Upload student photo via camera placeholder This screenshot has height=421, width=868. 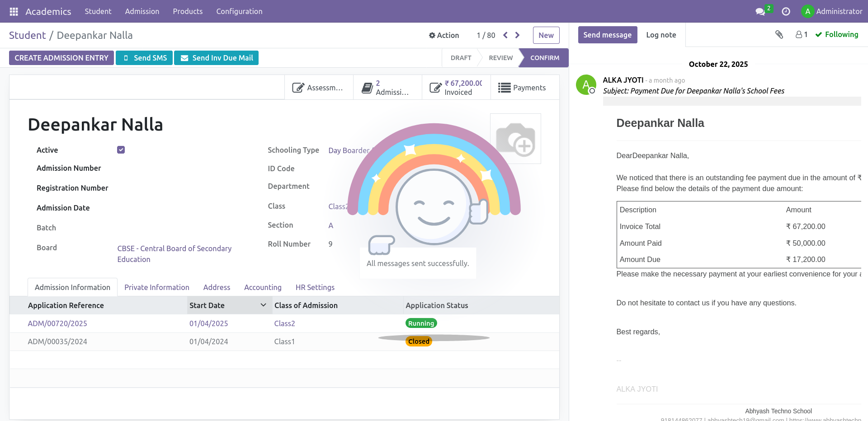coord(515,139)
